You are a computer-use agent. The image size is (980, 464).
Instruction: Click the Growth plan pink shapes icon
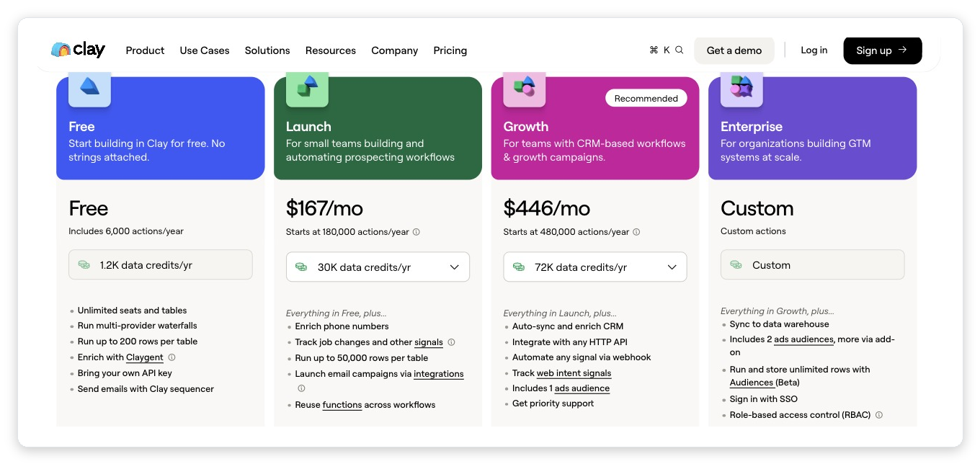click(x=524, y=87)
